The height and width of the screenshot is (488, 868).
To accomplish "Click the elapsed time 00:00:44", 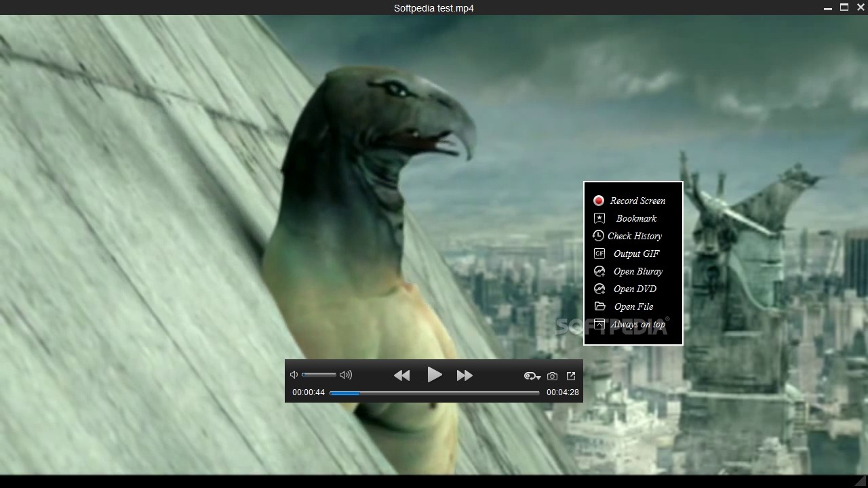I will (309, 392).
